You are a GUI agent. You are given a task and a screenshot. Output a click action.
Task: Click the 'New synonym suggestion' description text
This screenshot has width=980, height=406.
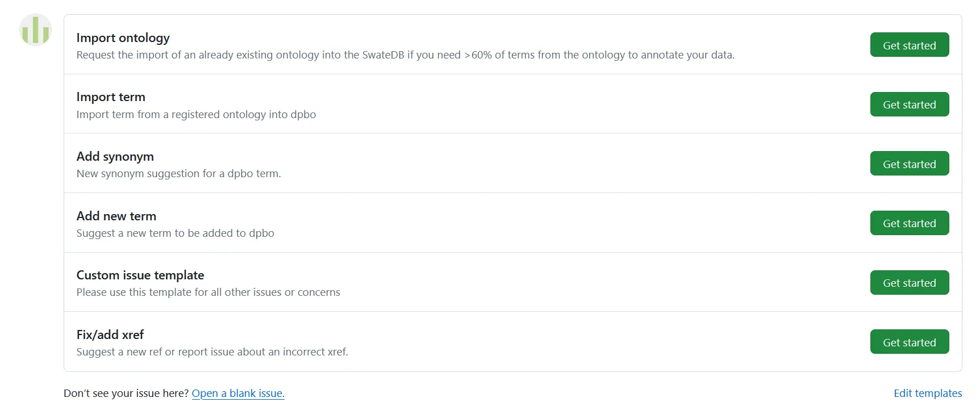pos(179,174)
